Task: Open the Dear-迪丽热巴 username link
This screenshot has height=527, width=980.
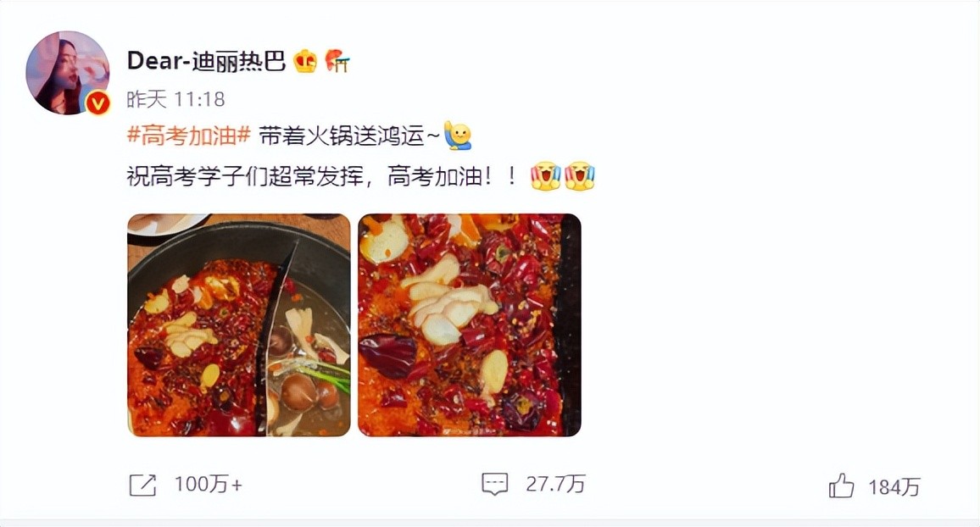Action: (x=206, y=61)
